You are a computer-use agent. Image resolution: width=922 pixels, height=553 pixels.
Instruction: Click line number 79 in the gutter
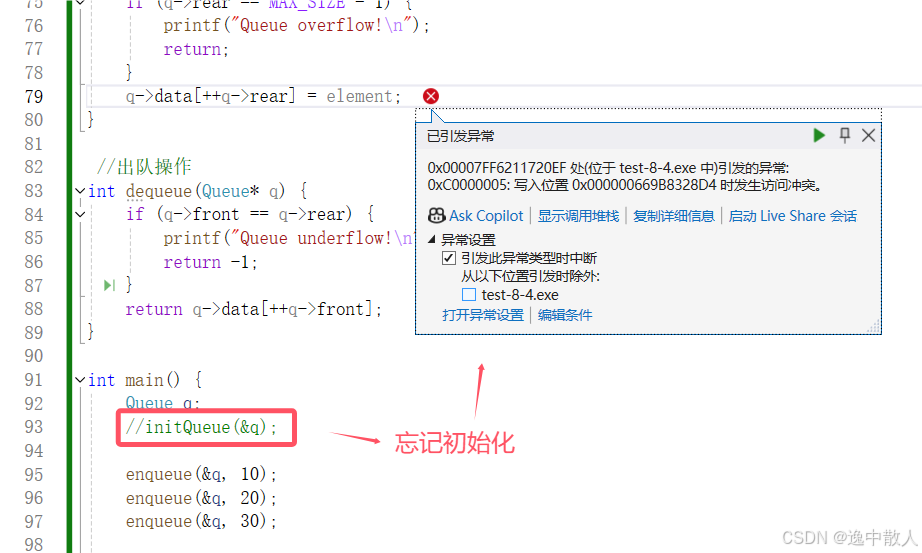pyautogui.click(x=34, y=96)
